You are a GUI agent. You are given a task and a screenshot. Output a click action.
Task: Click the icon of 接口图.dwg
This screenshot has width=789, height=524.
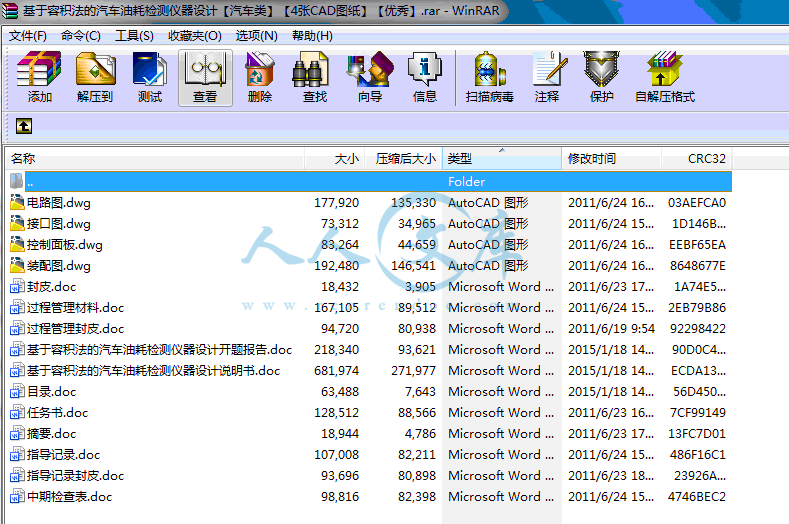[x=17, y=223]
